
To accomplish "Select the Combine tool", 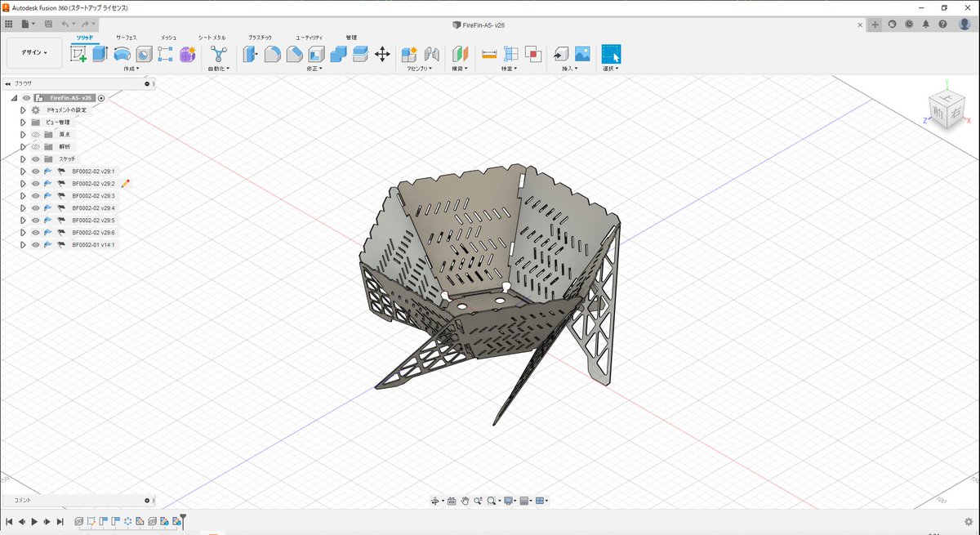I will pyautogui.click(x=338, y=54).
